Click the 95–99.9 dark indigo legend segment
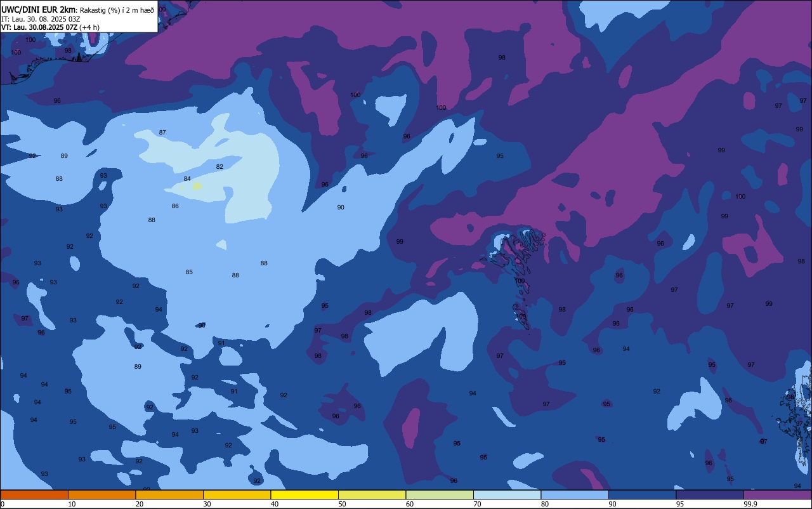Viewport: 812px width, 509px height. click(x=710, y=494)
